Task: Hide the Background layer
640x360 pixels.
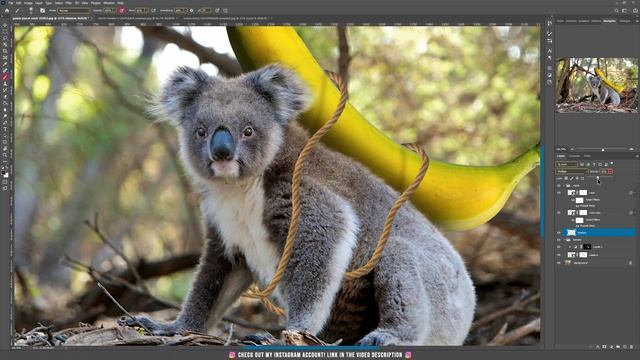Action: [x=559, y=263]
